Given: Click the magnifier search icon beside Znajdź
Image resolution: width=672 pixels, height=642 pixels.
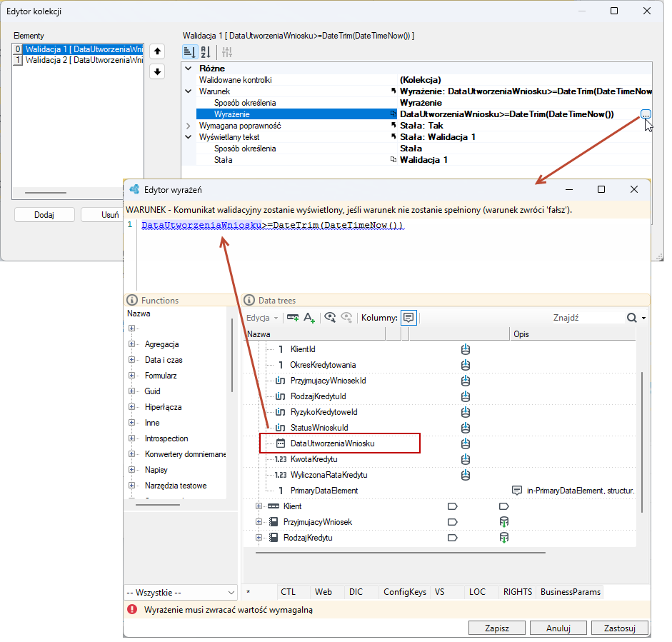Looking at the screenshot, I should pyautogui.click(x=631, y=318).
